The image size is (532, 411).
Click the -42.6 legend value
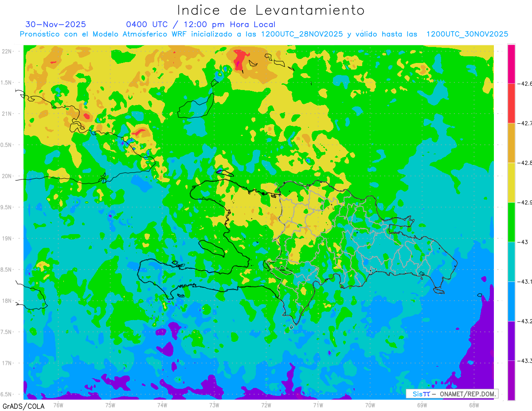525,83
